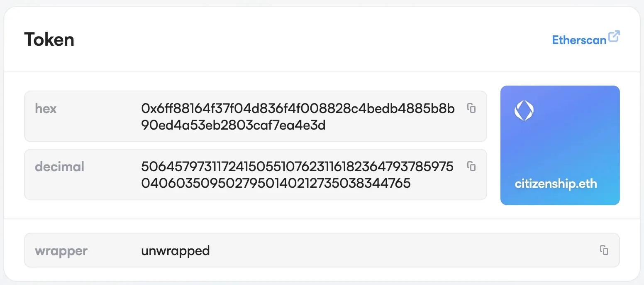Viewport: 644px width, 285px height.
Task: Click the Token section heading
Action: [49, 39]
